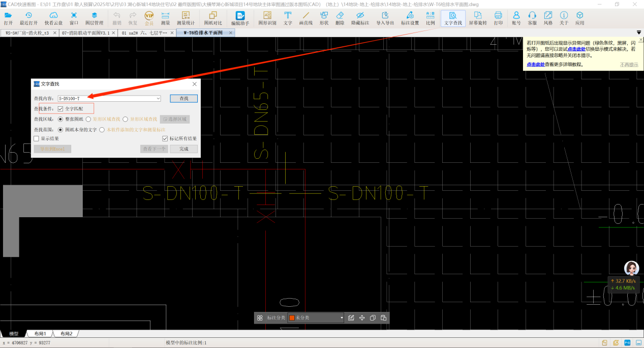This screenshot has width=644, height=348.
Task: Select 本软件添加的文字和测量标注 radio
Action: (102, 130)
